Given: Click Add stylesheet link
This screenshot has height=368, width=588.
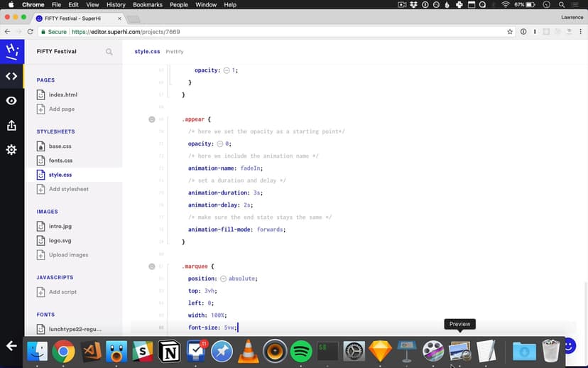Looking at the screenshot, I should click(68, 189).
